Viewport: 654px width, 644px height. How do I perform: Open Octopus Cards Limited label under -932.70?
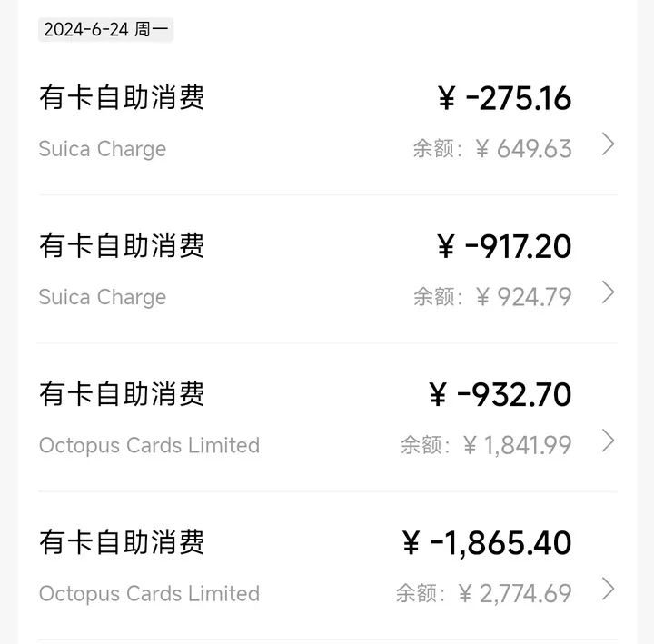[x=149, y=445]
